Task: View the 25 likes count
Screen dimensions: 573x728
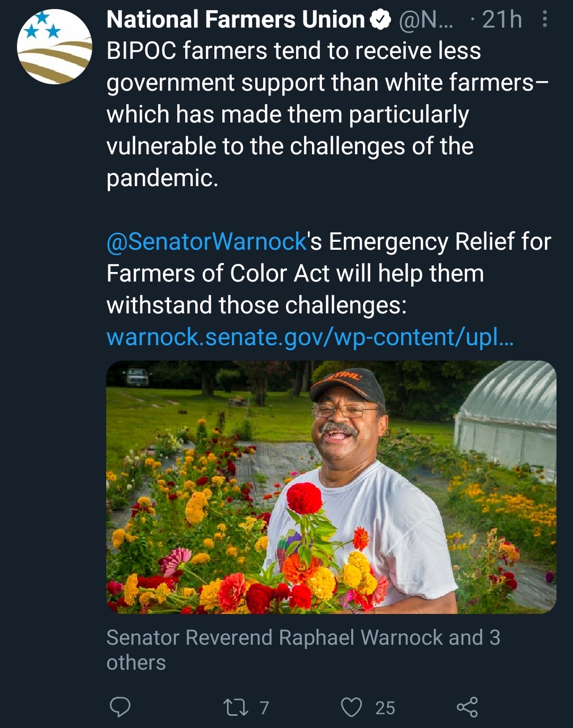Action: [385, 708]
